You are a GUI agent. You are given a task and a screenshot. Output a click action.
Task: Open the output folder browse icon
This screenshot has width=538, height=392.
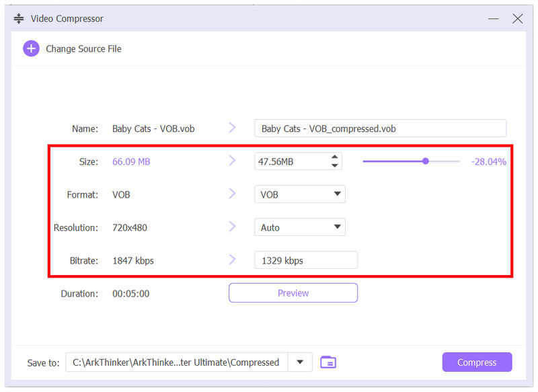328,362
